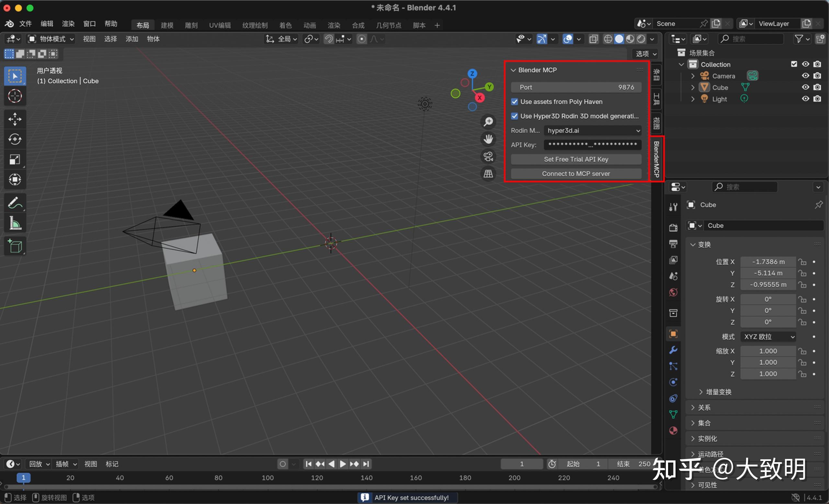Switch to the 建模 workspace tab
The image size is (829, 504).
click(x=166, y=25)
